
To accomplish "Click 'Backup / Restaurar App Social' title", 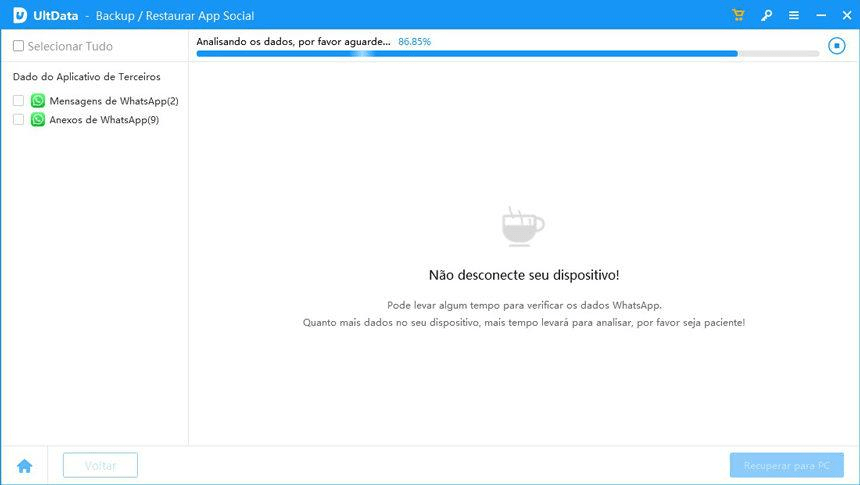I will 175,16.
